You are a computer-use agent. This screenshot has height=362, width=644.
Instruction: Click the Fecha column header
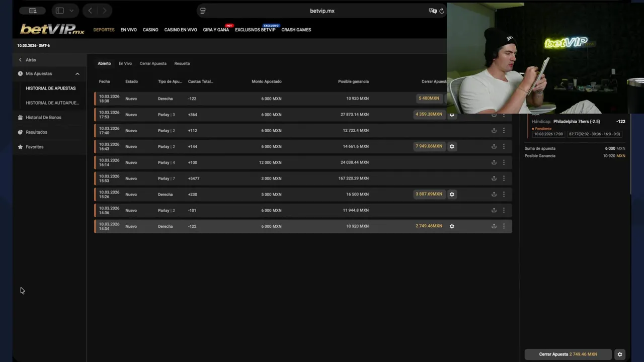pos(104,81)
